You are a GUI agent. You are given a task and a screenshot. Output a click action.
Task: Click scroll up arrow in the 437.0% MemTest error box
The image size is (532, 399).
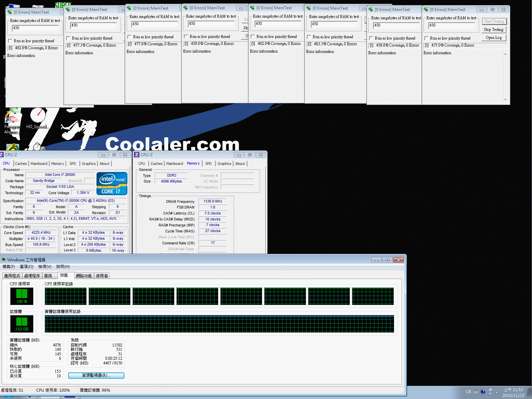click(505, 54)
